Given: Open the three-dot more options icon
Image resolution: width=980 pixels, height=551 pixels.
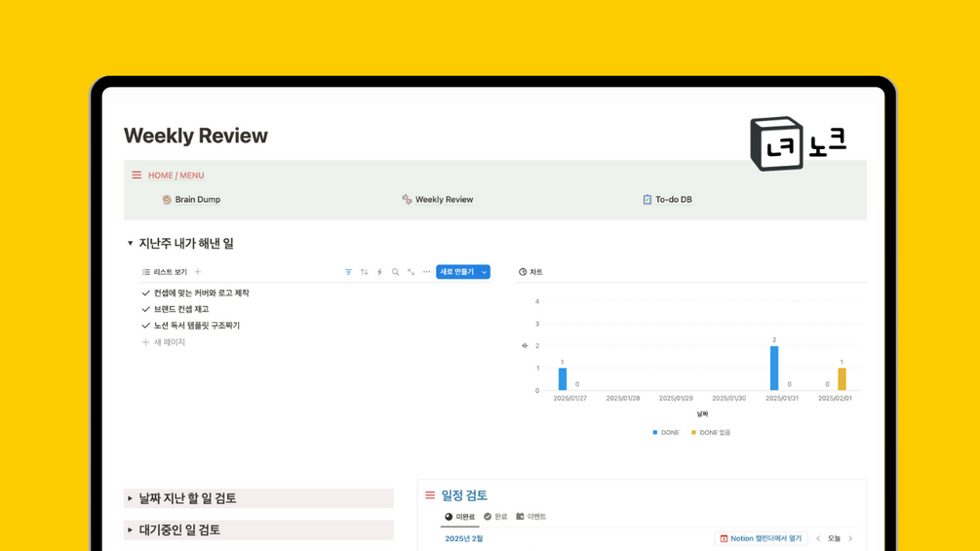Looking at the screenshot, I should tap(426, 272).
